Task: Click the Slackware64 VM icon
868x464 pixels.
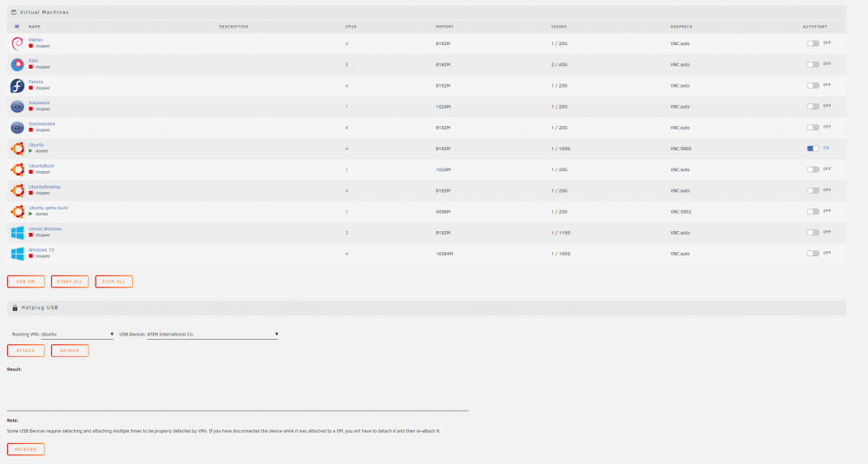Action: [x=17, y=128]
